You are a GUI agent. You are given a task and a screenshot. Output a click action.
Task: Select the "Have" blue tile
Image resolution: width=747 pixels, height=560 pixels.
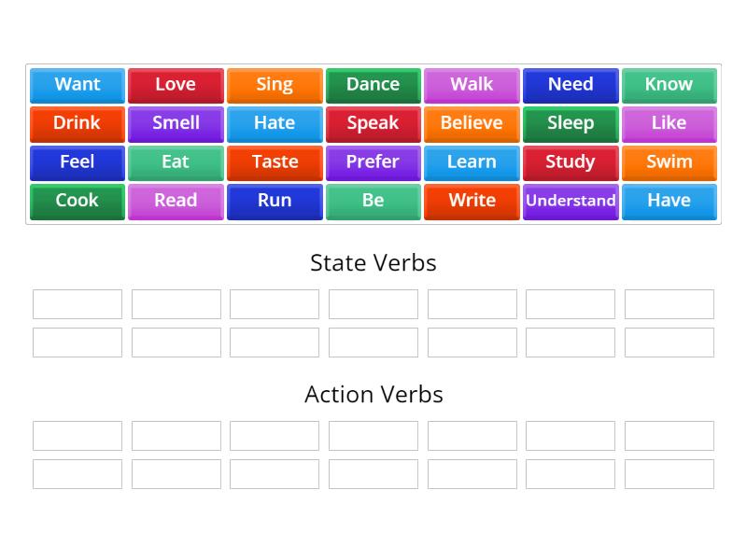pyautogui.click(x=669, y=201)
